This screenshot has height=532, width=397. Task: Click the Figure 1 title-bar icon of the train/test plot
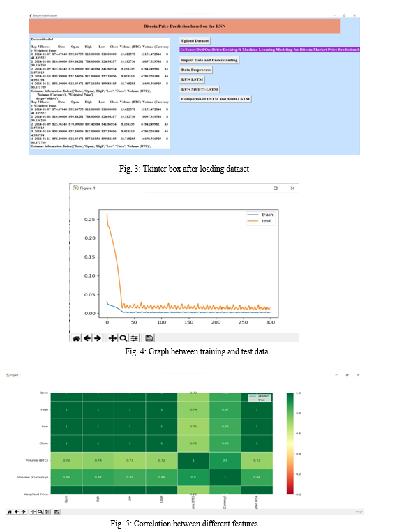click(x=76, y=188)
